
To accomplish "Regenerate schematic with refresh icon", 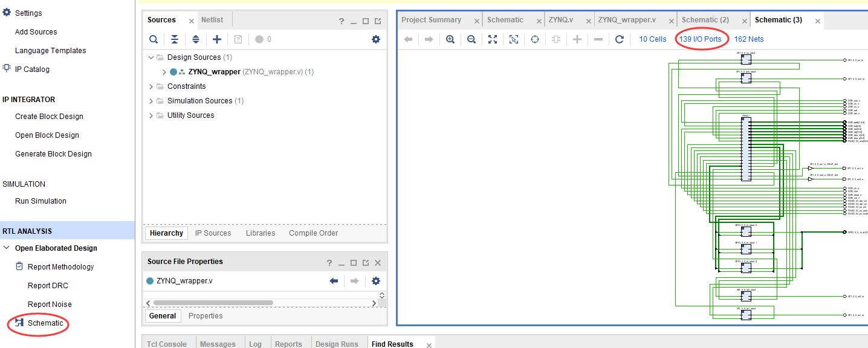I will (619, 39).
